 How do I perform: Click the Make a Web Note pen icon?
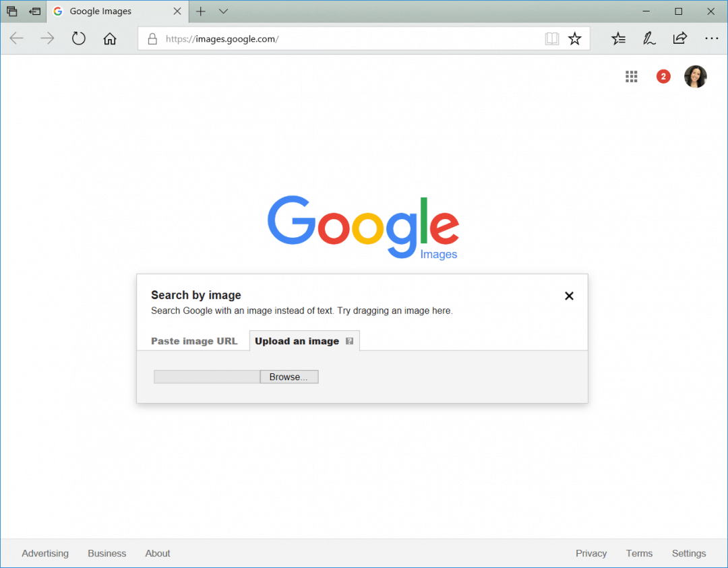(648, 38)
